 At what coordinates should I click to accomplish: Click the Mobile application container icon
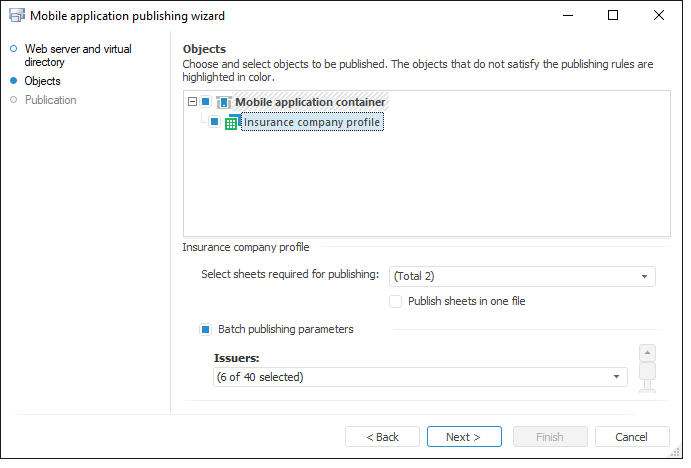tap(223, 102)
